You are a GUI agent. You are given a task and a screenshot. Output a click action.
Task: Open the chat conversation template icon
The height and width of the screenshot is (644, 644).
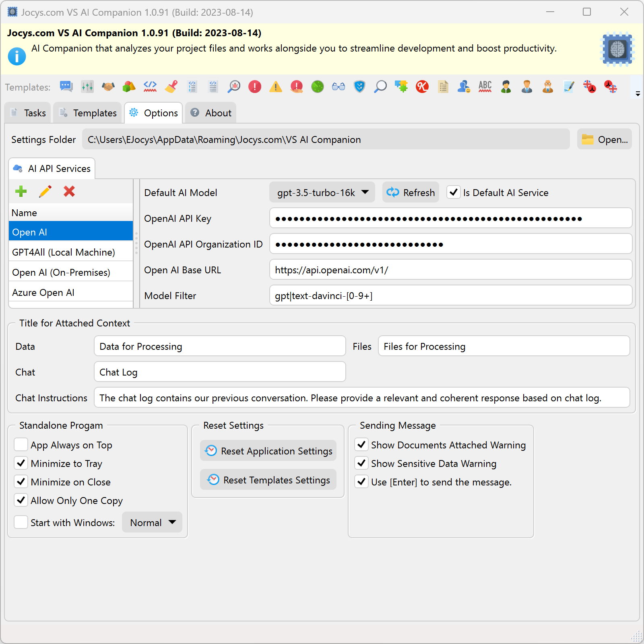tap(66, 87)
